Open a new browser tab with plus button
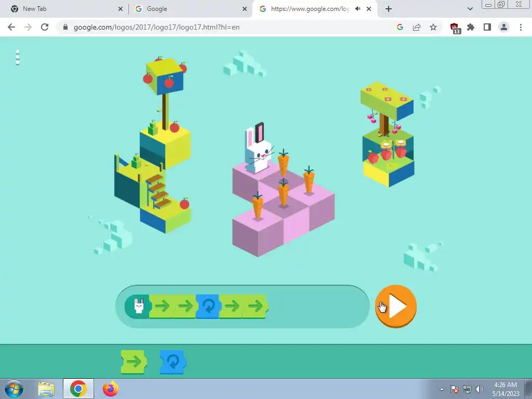The image size is (532, 399). point(389,9)
